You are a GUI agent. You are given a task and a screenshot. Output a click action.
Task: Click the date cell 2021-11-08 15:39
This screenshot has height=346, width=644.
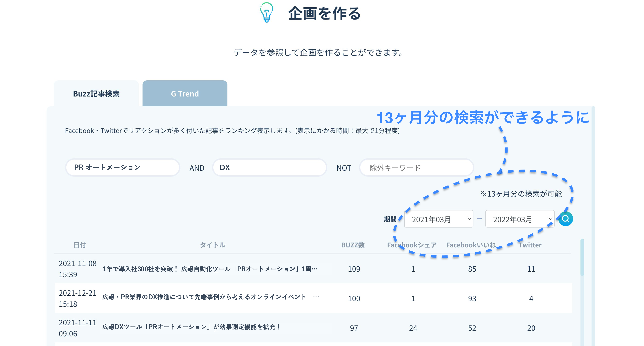(77, 269)
